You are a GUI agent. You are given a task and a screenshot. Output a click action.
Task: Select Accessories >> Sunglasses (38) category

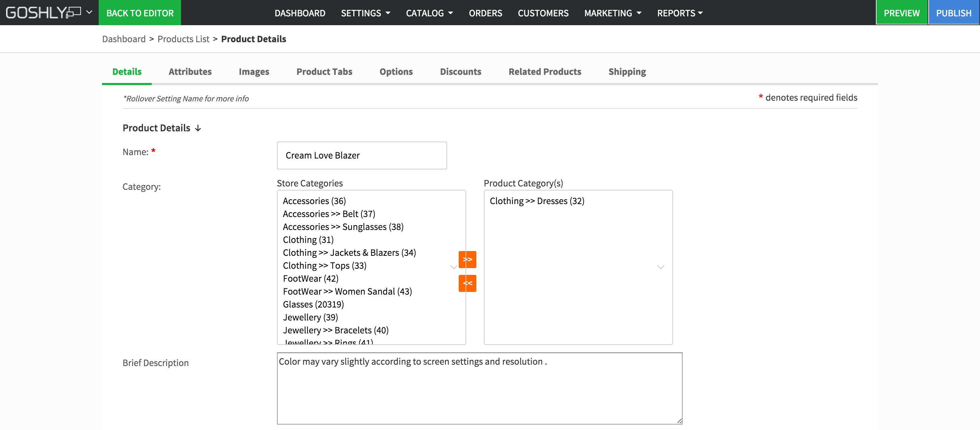343,227
